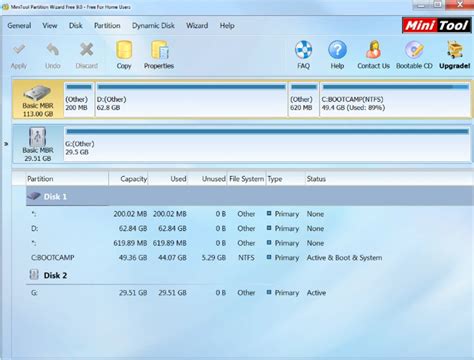This screenshot has width=474, height=360.
Task: Select the 620 MB (Other) partition block
Action: (303, 100)
